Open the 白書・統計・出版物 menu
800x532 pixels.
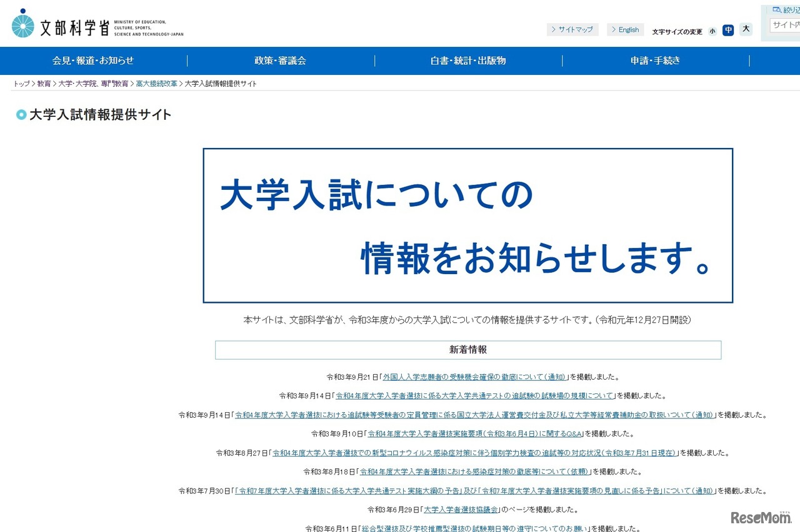(x=467, y=61)
